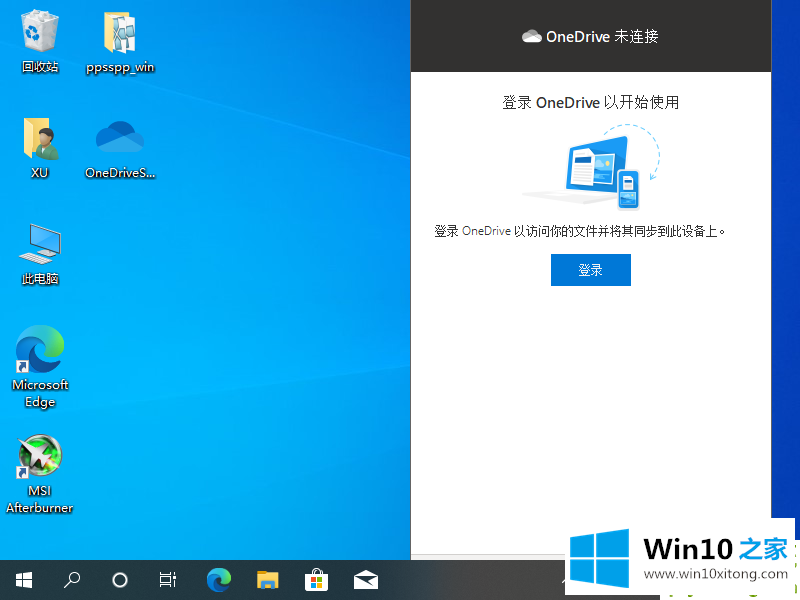Click OneDrive cloud icon in panel header
The image size is (800, 600).
[x=532, y=36]
